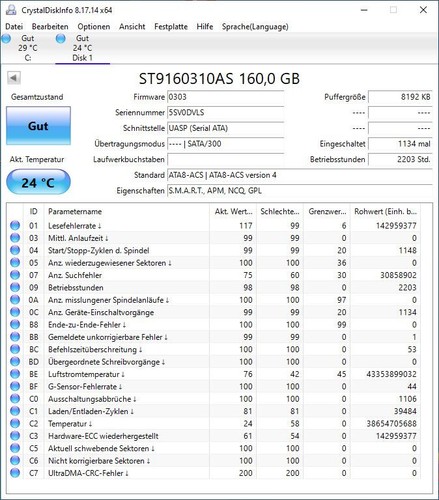Click status orb for Hardware-ECC wiederhergestellt

click(x=15, y=436)
